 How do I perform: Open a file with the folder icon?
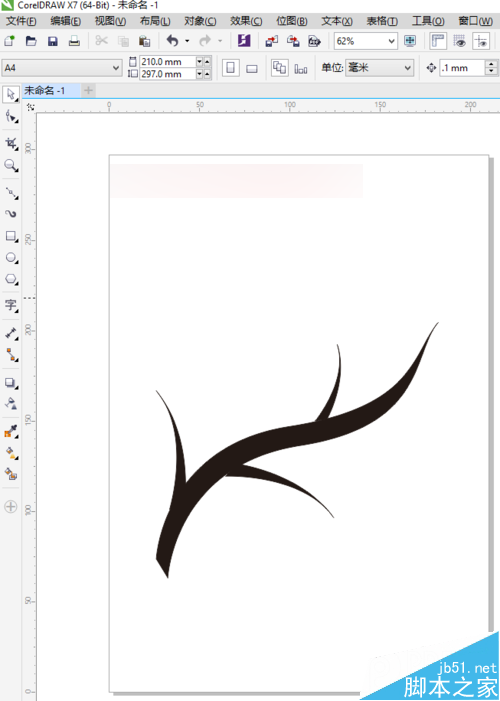point(31,42)
